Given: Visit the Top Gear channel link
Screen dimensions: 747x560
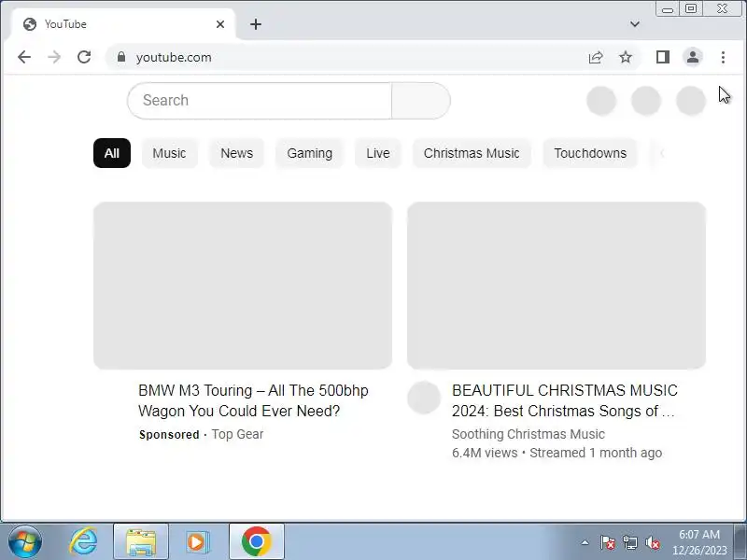Looking at the screenshot, I should point(237,434).
